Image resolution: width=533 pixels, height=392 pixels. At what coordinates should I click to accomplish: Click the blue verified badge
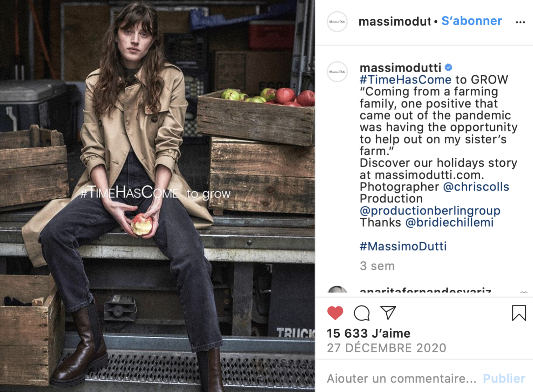[449, 67]
